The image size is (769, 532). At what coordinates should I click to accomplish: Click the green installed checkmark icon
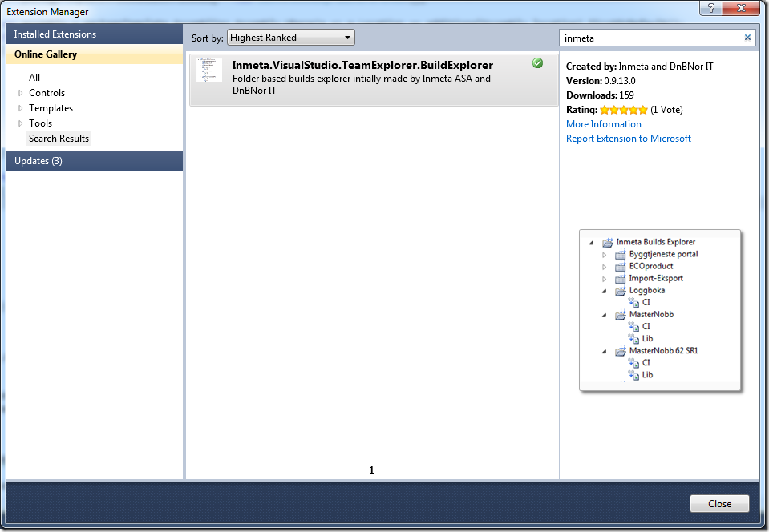coord(537,63)
